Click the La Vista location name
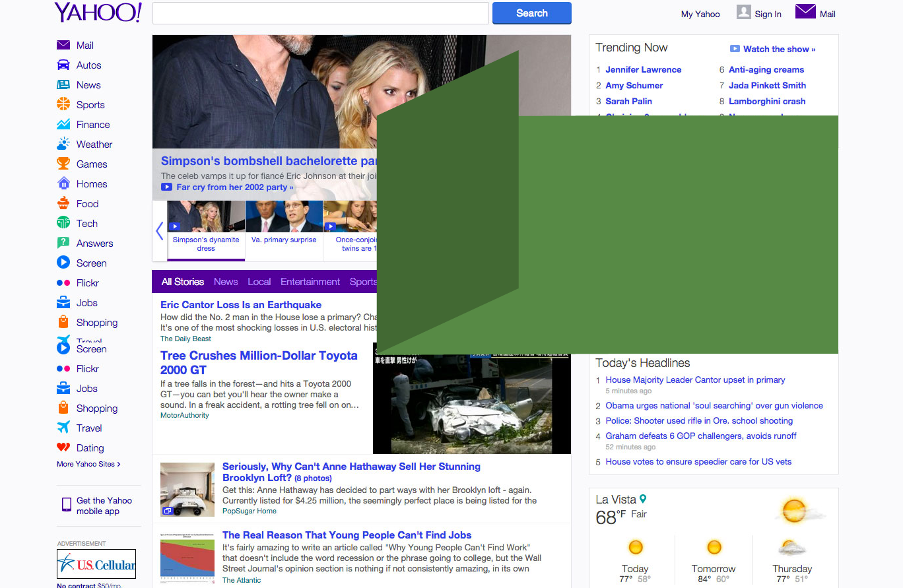903x588 pixels. click(x=616, y=500)
